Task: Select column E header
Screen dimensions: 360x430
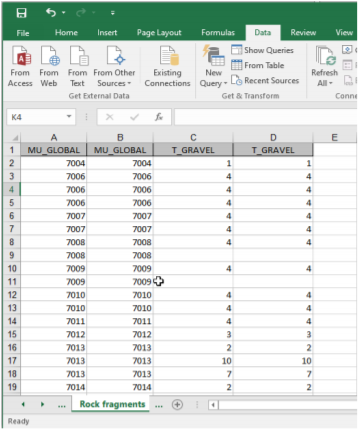Action: pyautogui.click(x=335, y=137)
